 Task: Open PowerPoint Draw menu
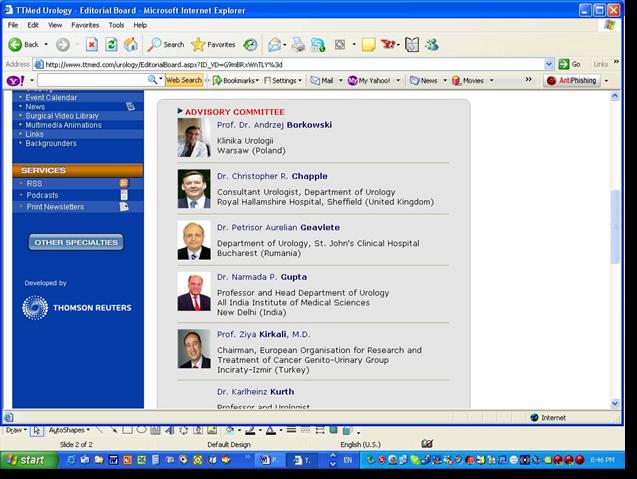click(x=16, y=430)
